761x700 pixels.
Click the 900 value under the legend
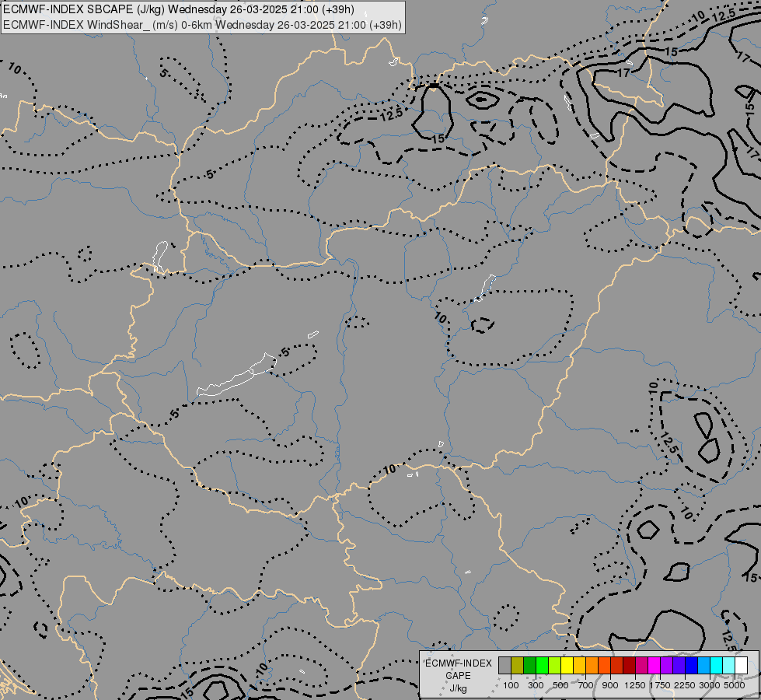(x=610, y=685)
